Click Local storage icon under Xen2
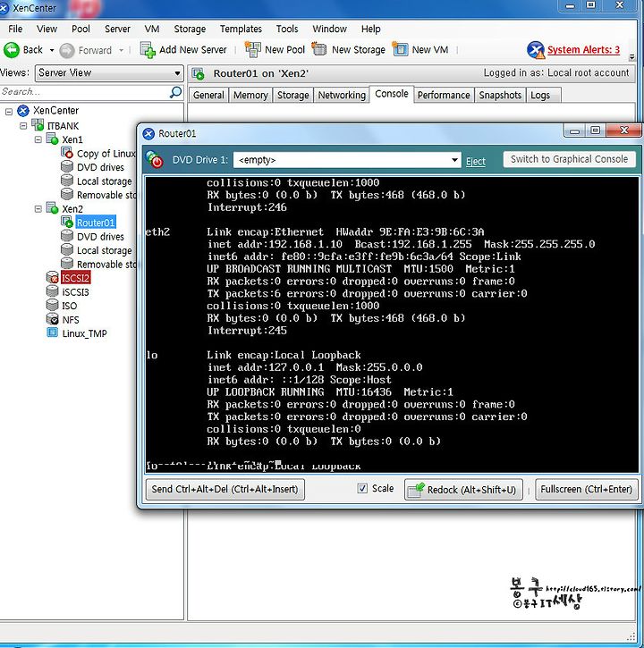This screenshot has width=644, height=648. point(67,250)
